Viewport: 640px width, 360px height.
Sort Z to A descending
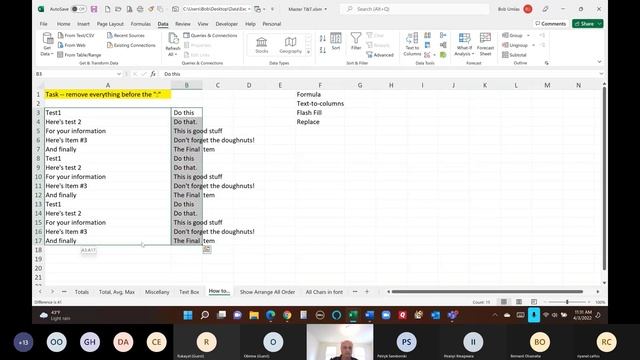(323, 50)
